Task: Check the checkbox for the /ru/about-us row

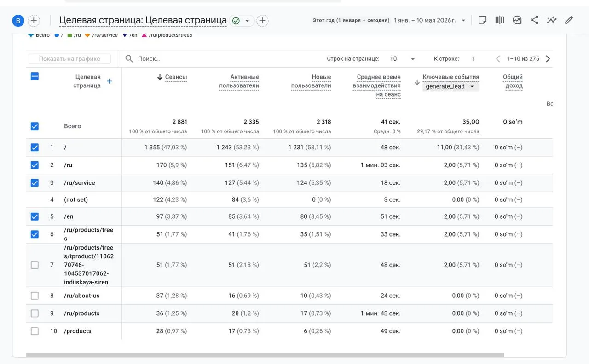Action: pos(35,296)
